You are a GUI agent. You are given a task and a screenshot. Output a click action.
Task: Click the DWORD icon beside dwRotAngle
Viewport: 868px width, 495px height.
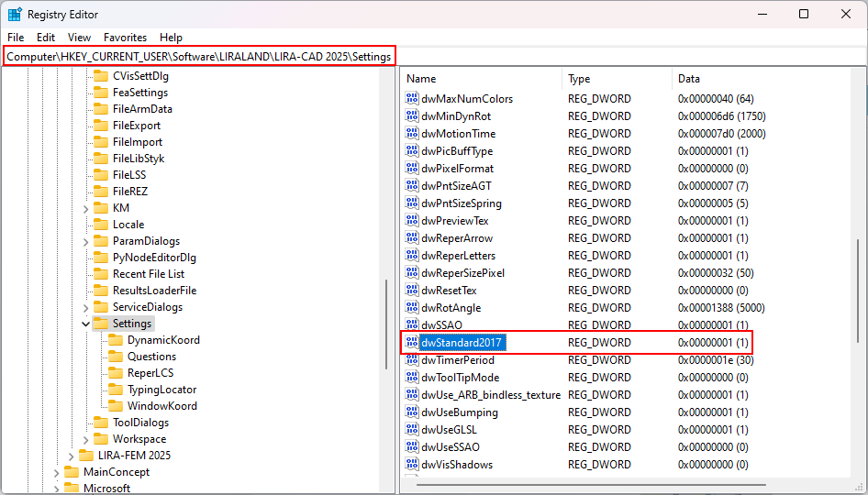pyautogui.click(x=412, y=308)
